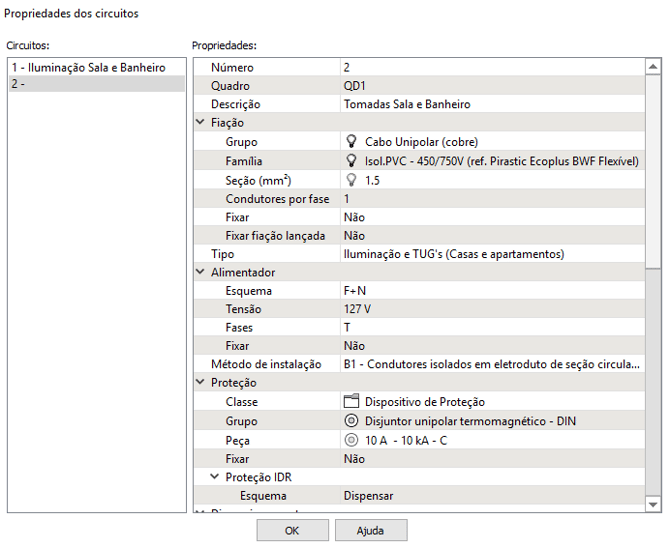The image size is (670, 548).
Task: Collapse the Proteção IDR subsection
Action: click(215, 477)
